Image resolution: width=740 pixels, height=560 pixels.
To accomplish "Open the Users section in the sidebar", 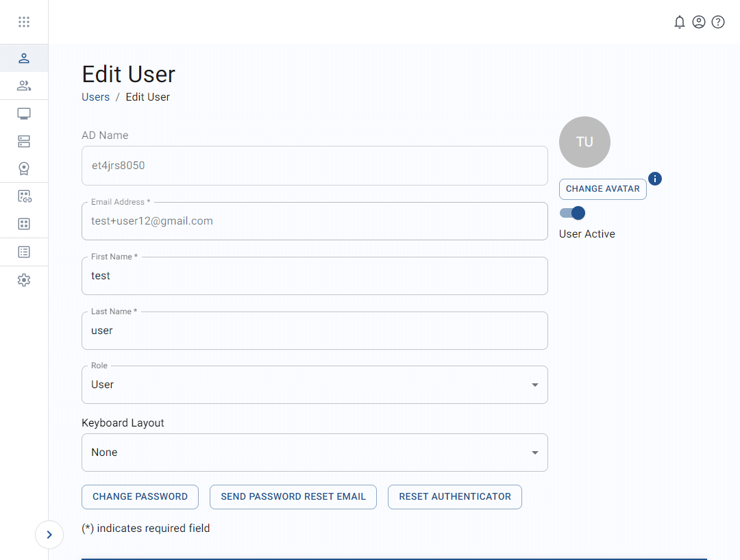I will click(24, 58).
